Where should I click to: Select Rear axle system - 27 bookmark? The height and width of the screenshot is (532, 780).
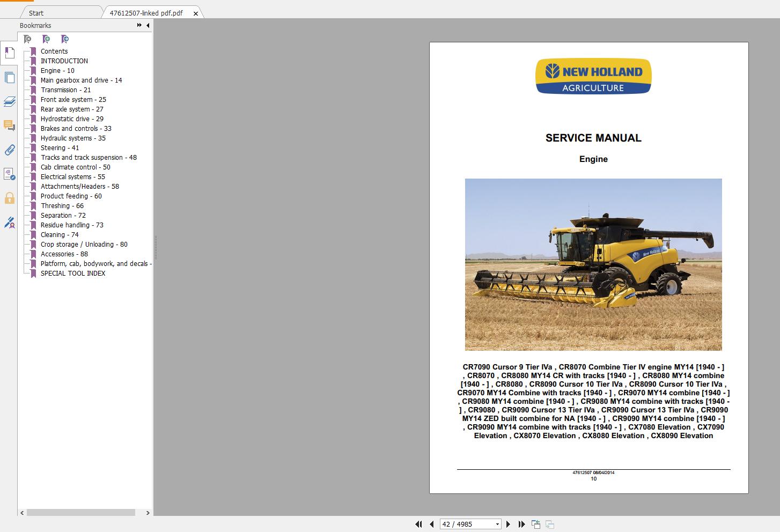pyautogui.click(x=72, y=109)
